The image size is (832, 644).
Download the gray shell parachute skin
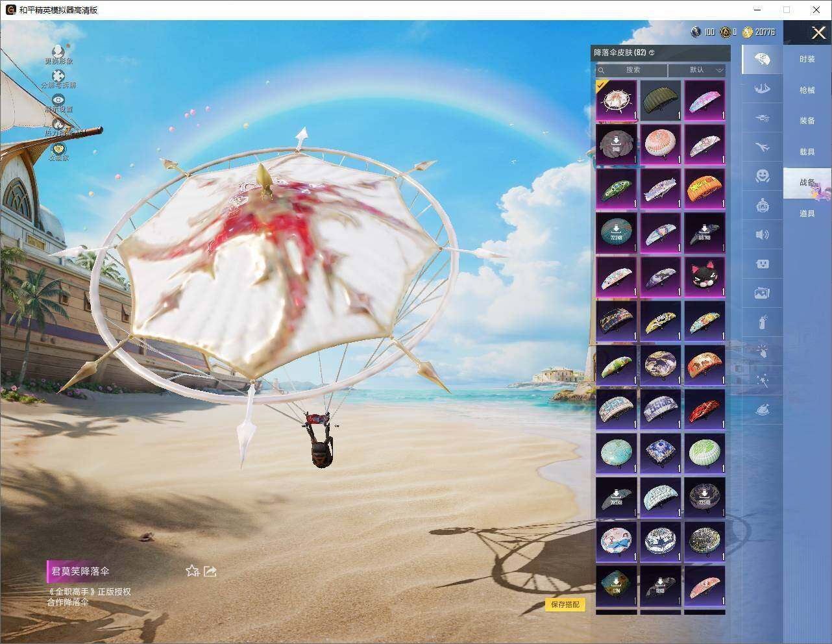[617, 144]
